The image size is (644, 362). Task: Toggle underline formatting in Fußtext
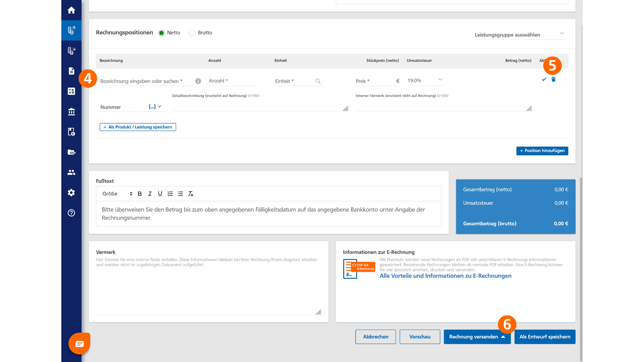160,194
